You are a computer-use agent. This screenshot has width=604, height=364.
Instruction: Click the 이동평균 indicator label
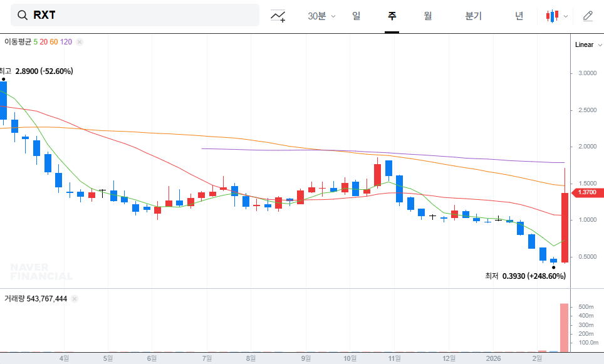pyautogui.click(x=18, y=41)
